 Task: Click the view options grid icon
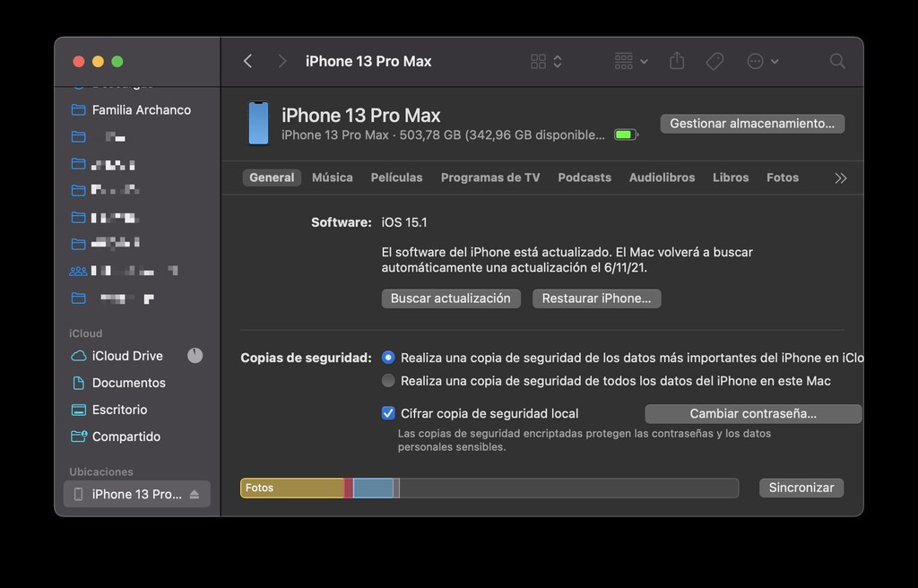pyautogui.click(x=539, y=61)
